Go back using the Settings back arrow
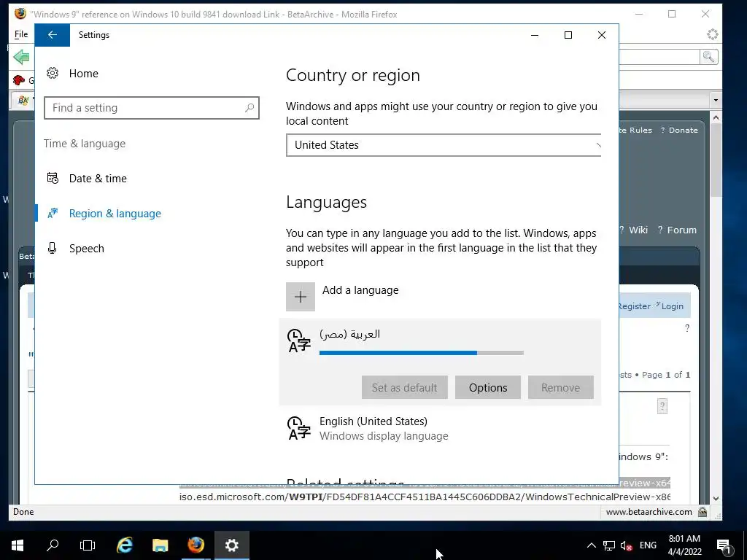 coord(53,35)
